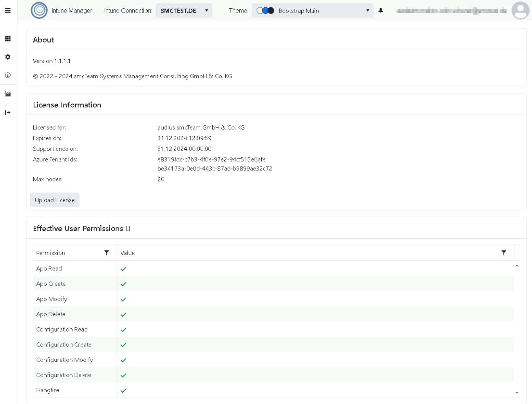The height and width of the screenshot is (404, 532).
Task: Click the checkmark for Hangfire
Action: [x=123, y=391]
